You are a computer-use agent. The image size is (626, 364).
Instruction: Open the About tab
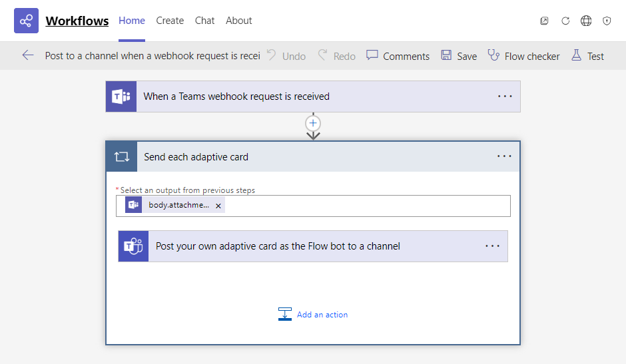238,21
